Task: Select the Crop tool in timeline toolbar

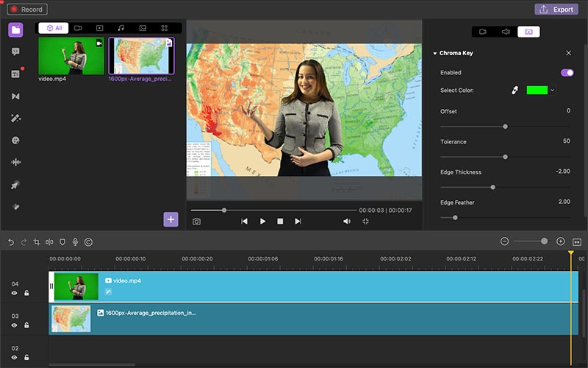Action: coord(37,242)
